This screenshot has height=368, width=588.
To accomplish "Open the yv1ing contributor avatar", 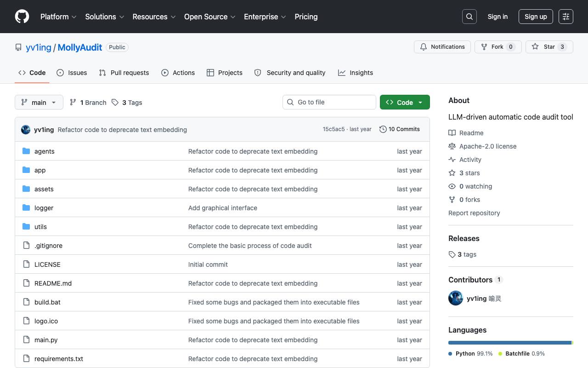I will coord(456,298).
